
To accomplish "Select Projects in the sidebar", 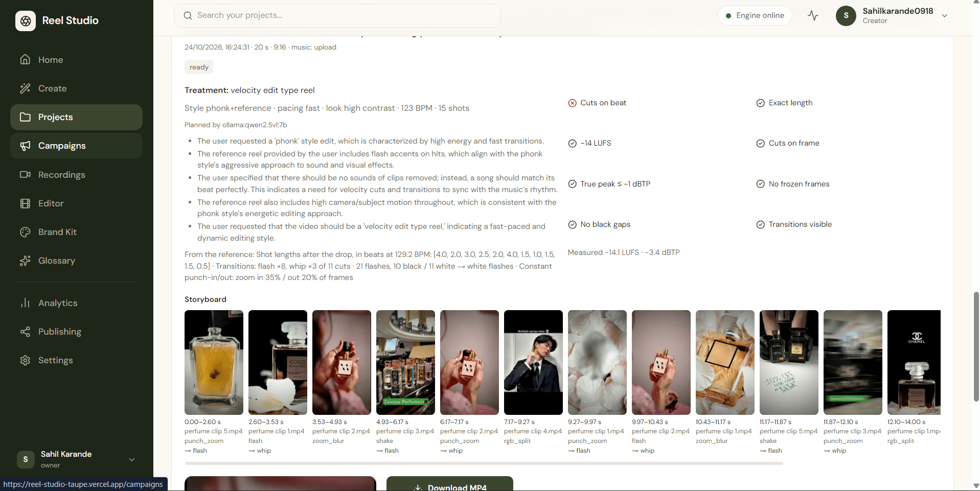I will click(x=76, y=117).
